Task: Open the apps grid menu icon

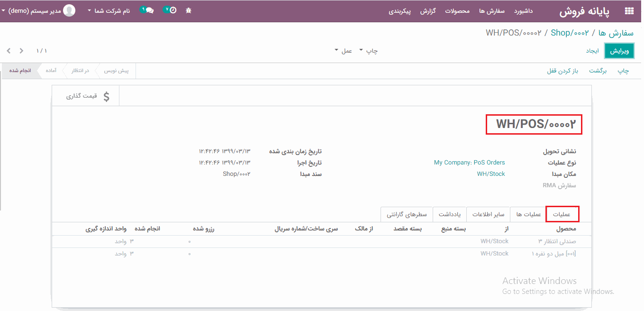Action: pyautogui.click(x=629, y=11)
